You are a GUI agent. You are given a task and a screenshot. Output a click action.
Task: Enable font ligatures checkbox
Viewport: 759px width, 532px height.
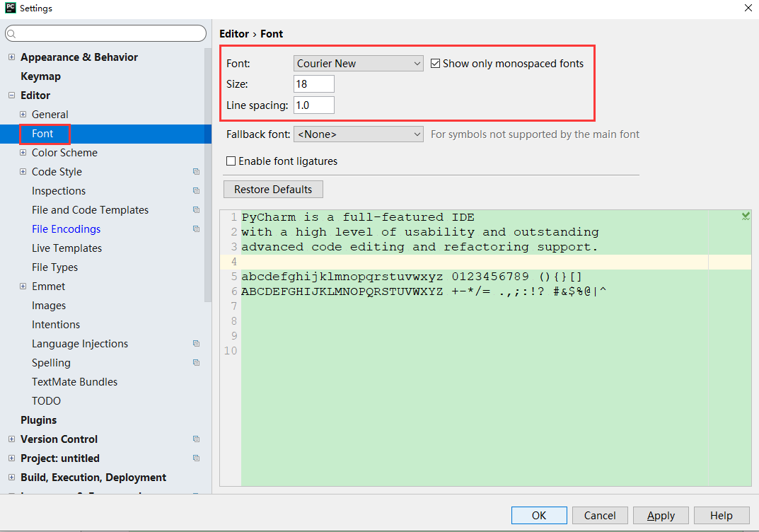click(x=231, y=161)
